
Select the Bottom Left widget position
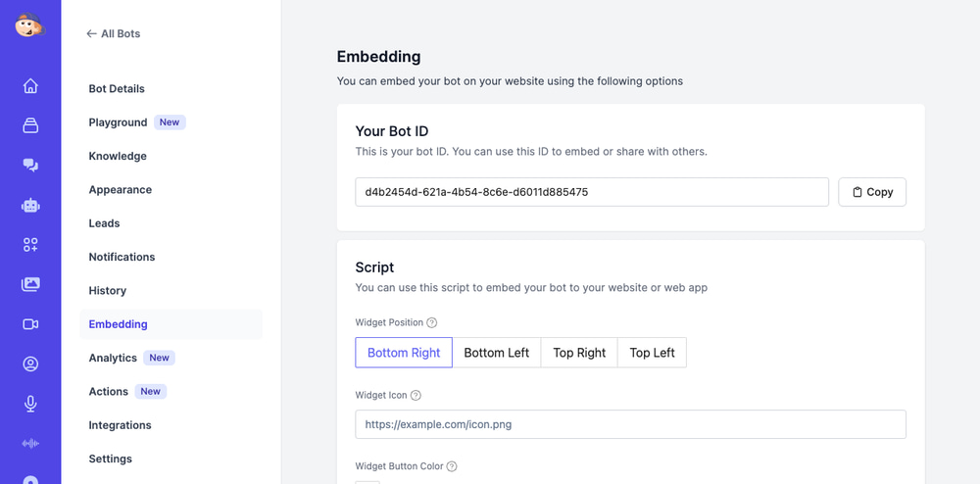point(496,353)
